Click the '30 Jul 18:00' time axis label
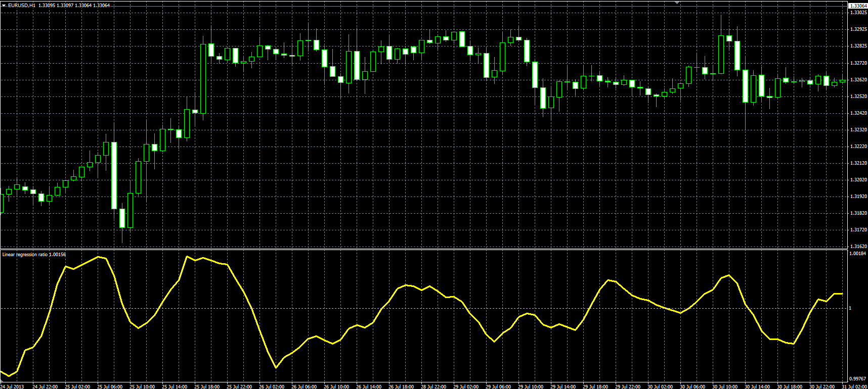Image resolution: width=868 pixels, height=389 pixels. coord(790,386)
